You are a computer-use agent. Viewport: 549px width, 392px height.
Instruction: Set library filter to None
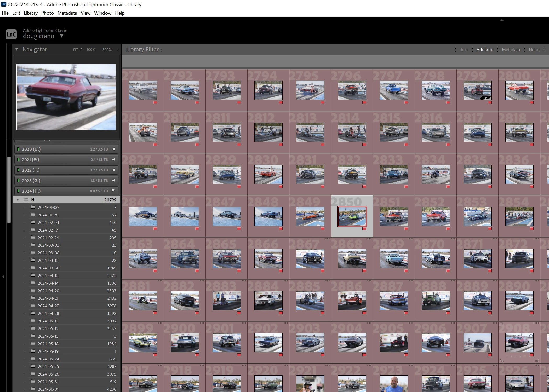click(534, 50)
